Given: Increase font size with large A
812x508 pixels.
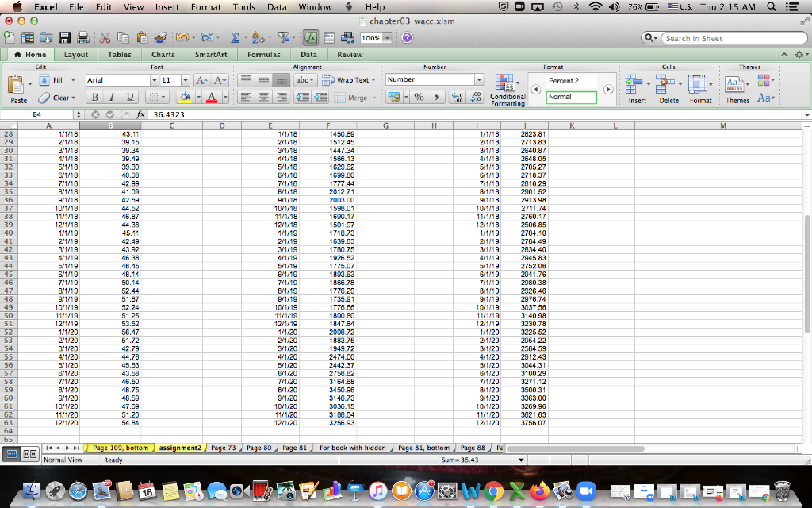Looking at the screenshot, I should (201, 80).
